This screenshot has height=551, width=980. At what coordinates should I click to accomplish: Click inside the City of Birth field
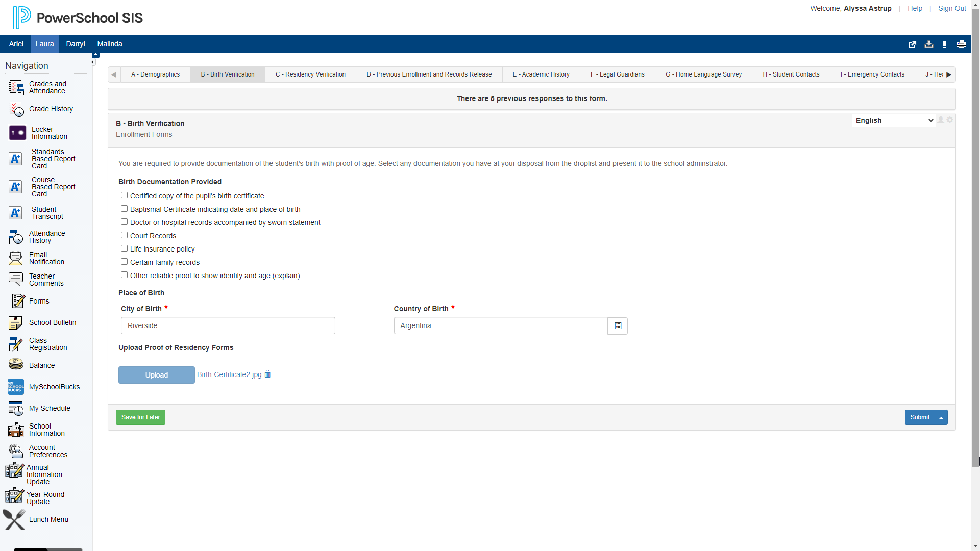pyautogui.click(x=228, y=325)
